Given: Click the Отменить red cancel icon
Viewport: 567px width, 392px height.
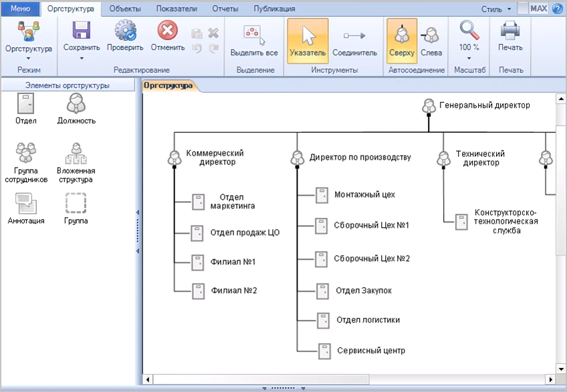Looking at the screenshot, I should (x=167, y=31).
